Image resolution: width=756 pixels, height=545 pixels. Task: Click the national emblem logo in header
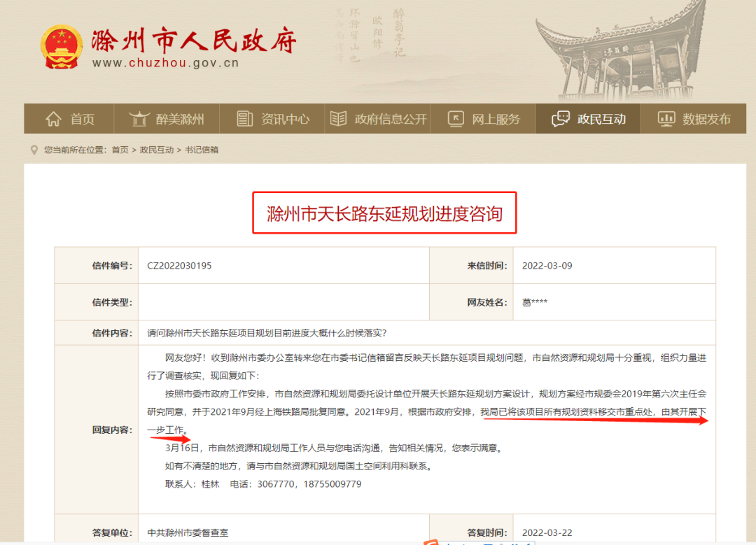tap(62, 47)
